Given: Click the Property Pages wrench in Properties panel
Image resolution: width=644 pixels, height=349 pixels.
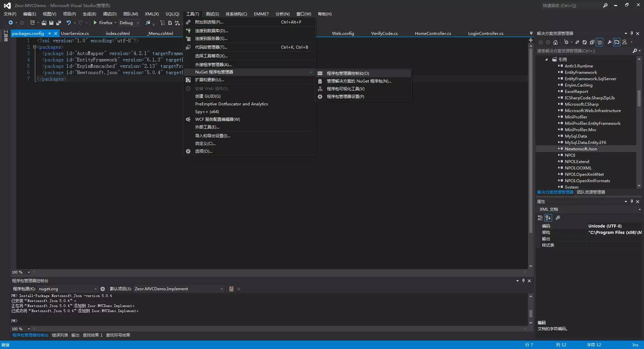Looking at the screenshot, I should tap(558, 217).
